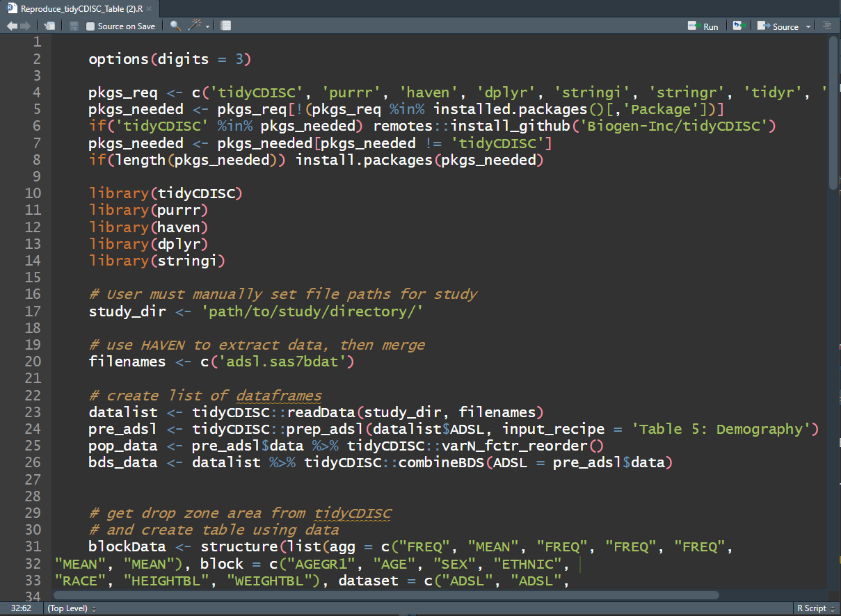841x616 pixels.
Task: Change the R Script file type selector
Action: tap(815, 608)
